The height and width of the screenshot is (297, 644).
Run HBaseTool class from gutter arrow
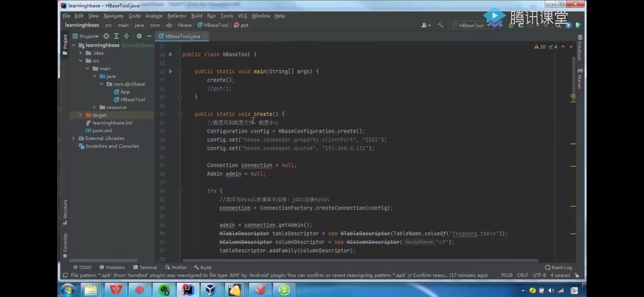170,54
